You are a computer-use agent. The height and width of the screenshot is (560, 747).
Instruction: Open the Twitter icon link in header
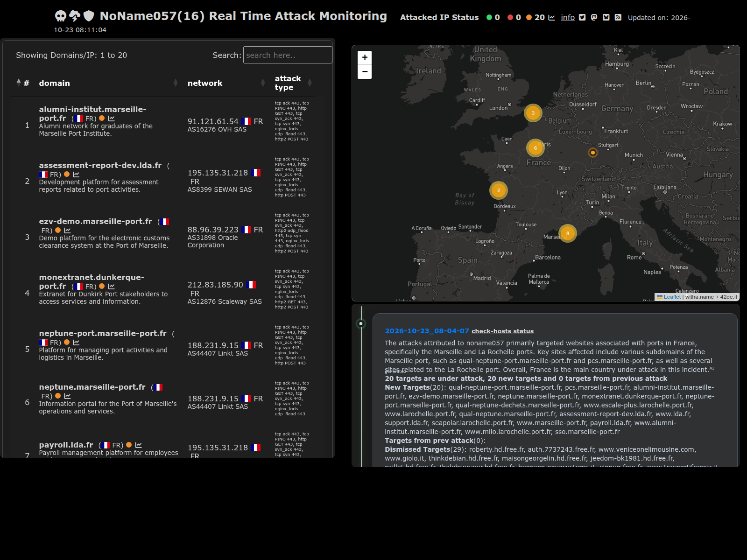582,17
